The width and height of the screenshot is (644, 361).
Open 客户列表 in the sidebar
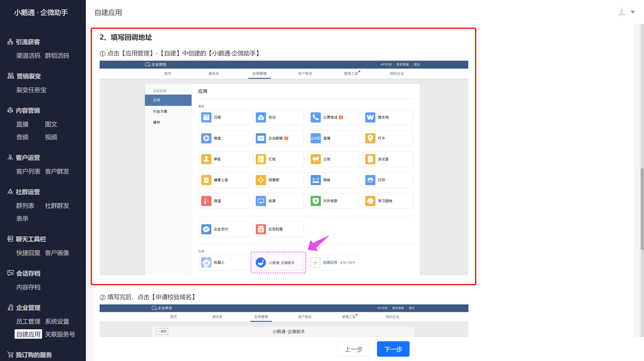pos(28,171)
